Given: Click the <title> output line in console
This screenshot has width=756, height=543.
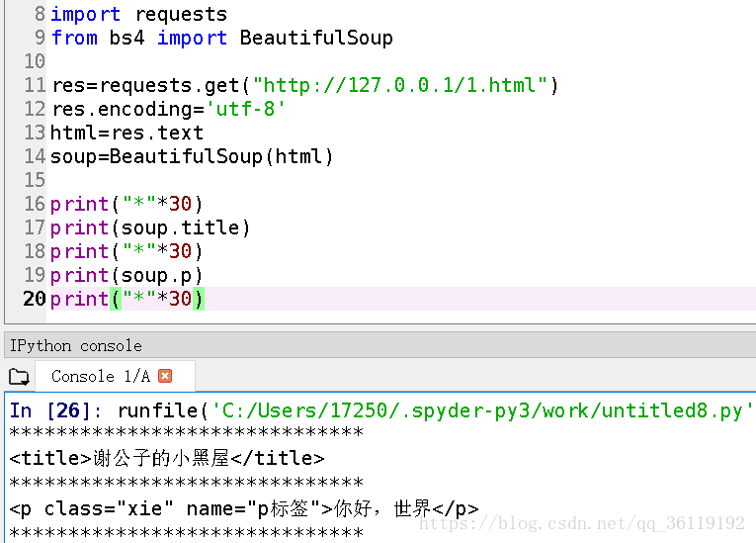Looking at the screenshot, I should click(x=167, y=458).
